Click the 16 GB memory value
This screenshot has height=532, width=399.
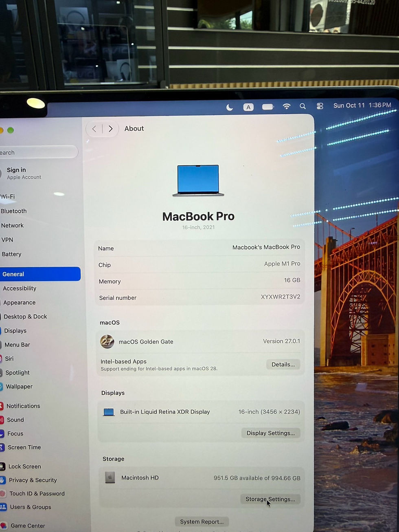coord(292,280)
